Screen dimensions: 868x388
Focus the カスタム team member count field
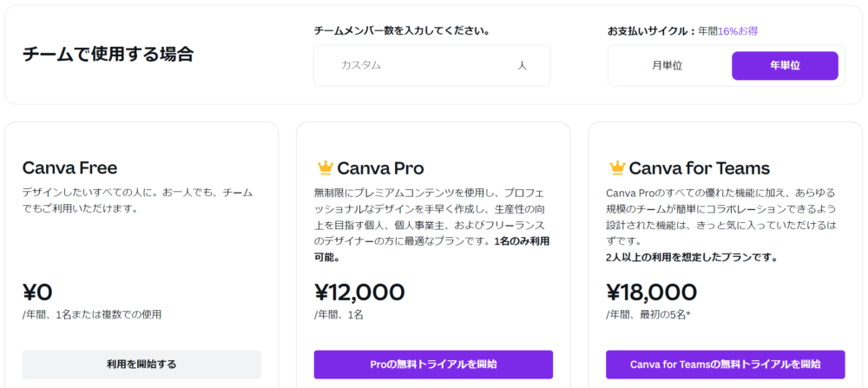click(x=417, y=65)
